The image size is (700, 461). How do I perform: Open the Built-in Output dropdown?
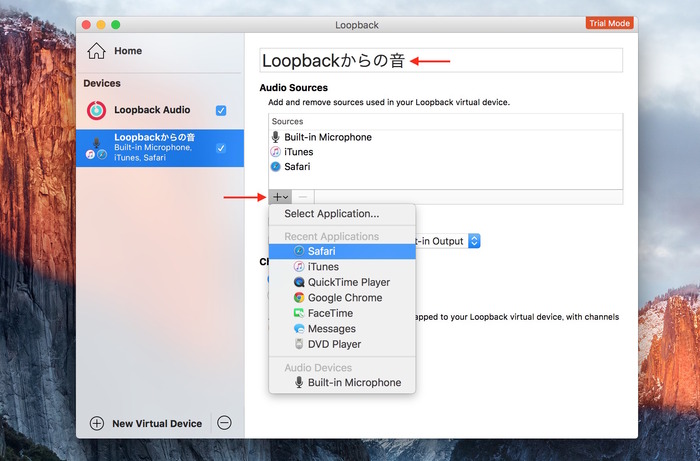coord(474,241)
